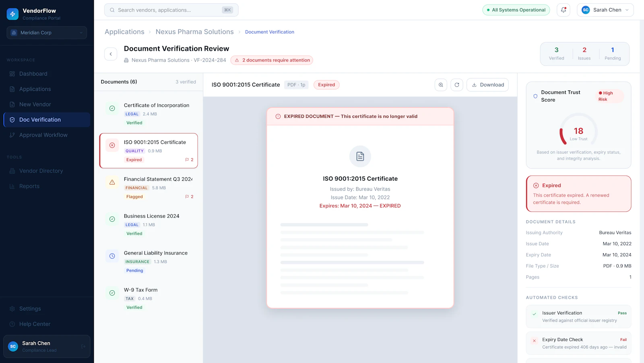
Task: Click the flag count on ISO 9001:2015 Certificate
Action: 189,160
